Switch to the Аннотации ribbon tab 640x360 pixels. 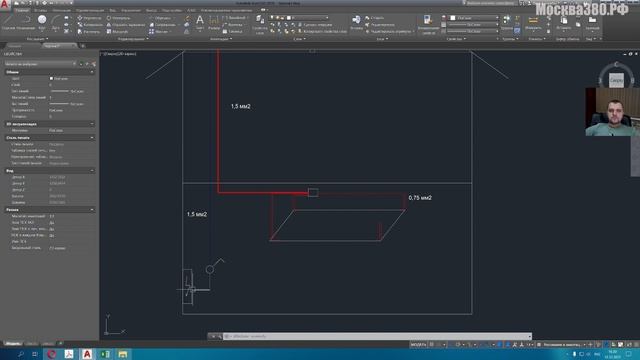tap(61, 10)
